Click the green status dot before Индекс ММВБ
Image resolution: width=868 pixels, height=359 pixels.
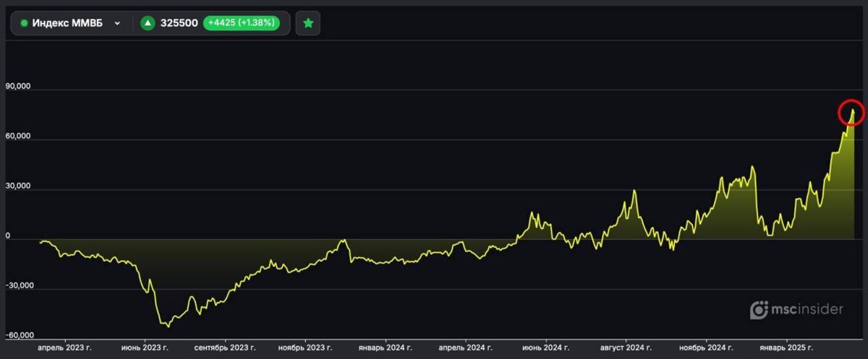[24, 23]
